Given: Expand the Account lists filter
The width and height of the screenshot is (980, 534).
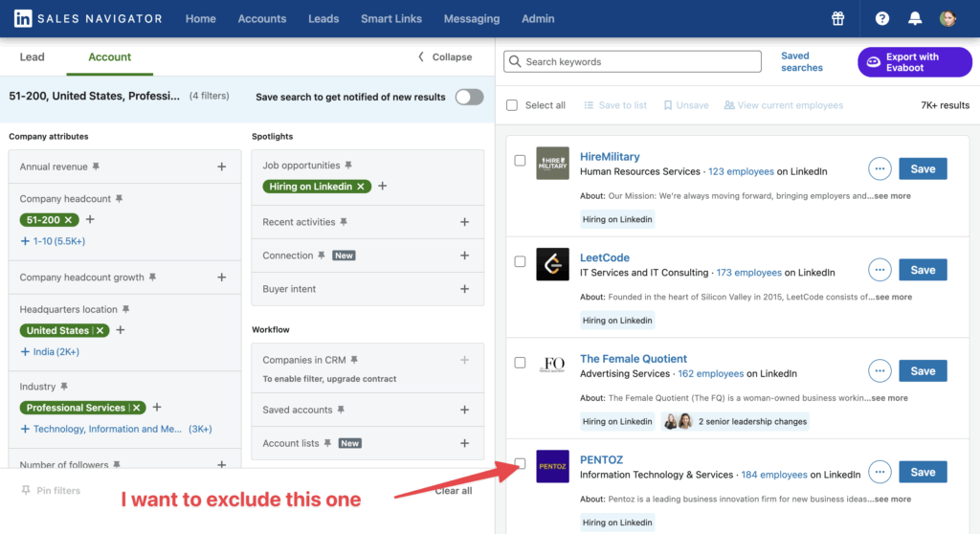Looking at the screenshot, I should pos(464,443).
